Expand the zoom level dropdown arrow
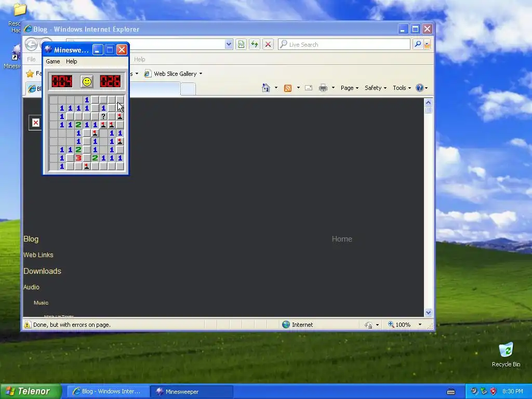The image size is (532, 399). tap(420, 325)
